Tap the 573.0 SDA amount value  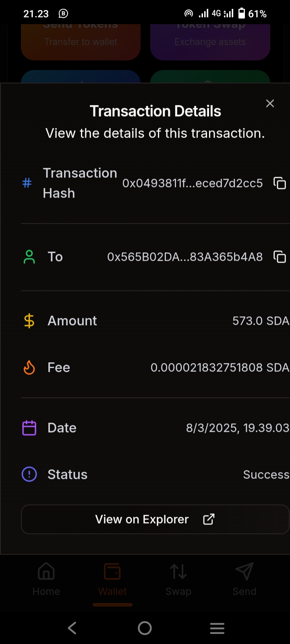tap(260, 321)
